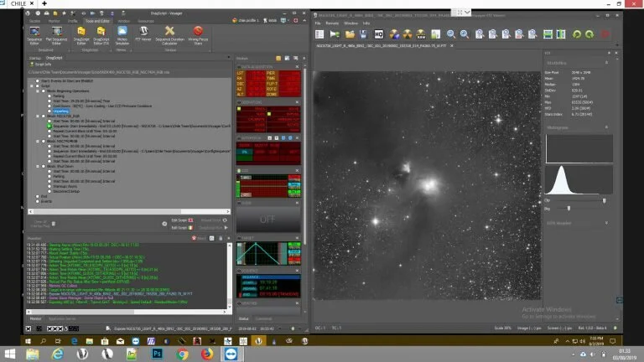This screenshot has width=644, height=362.
Task: Click the green rotate-right arrow icon
Action: pyautogui.click(x=589, y=34)
